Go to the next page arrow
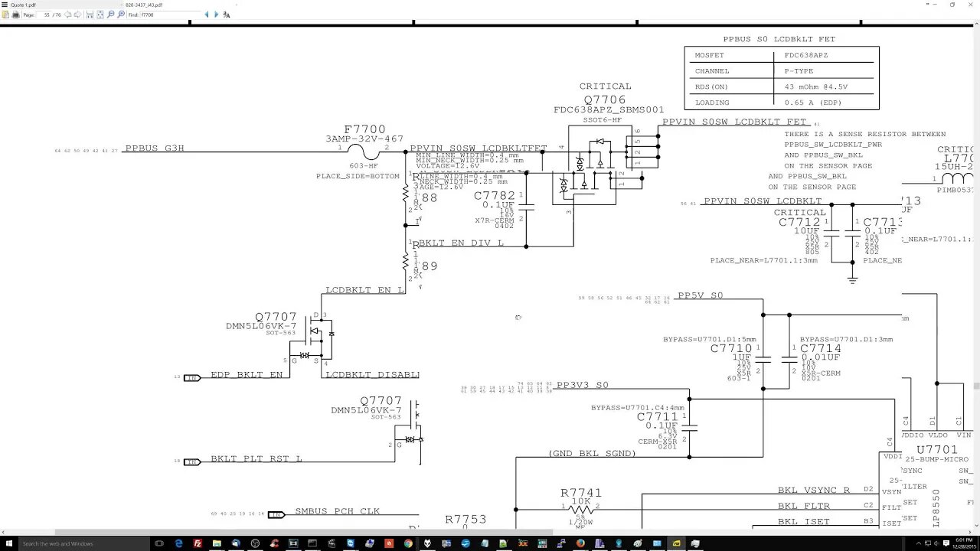The image size is (980, 551). 77,15
